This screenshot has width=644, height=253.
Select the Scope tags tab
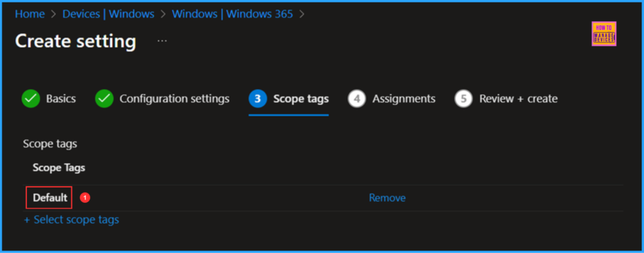pos(301,99)
